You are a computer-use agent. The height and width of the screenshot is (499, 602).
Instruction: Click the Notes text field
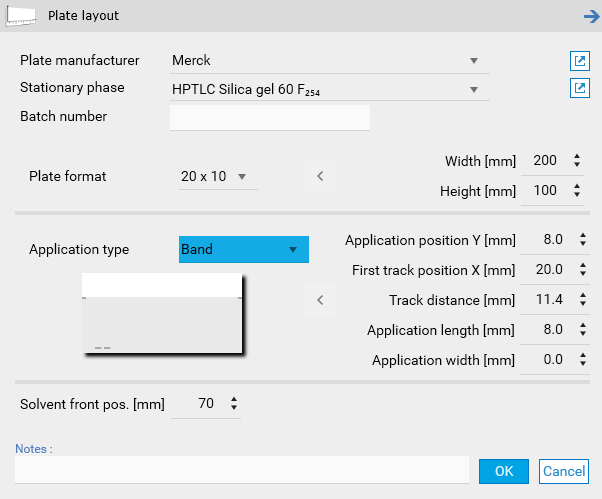tap(241, 470)
